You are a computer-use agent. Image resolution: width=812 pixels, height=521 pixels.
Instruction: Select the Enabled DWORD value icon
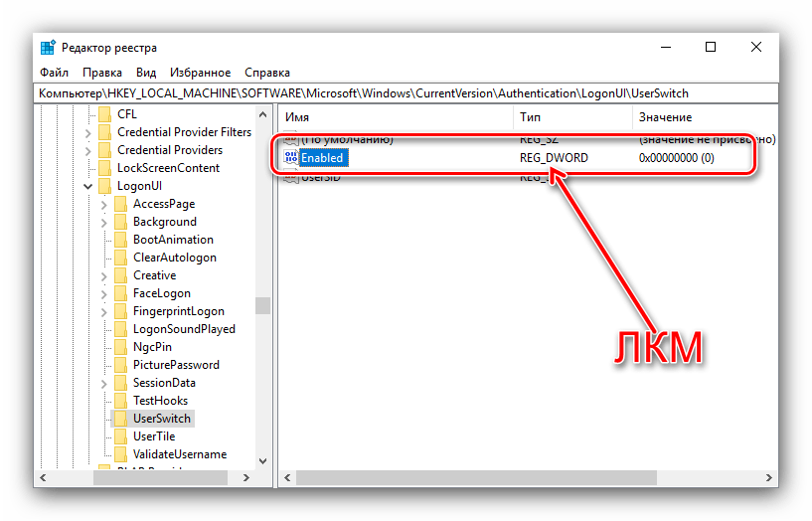(x=291, y=157)
